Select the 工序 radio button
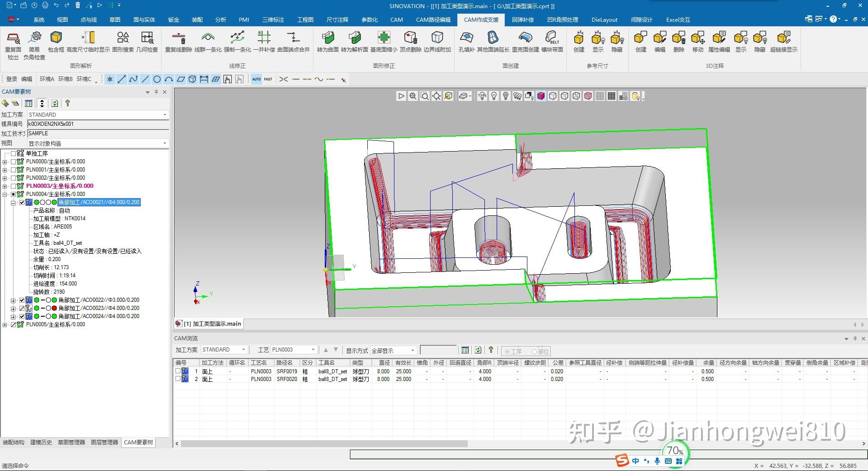The image size is (868, 471). click(507, 352)
